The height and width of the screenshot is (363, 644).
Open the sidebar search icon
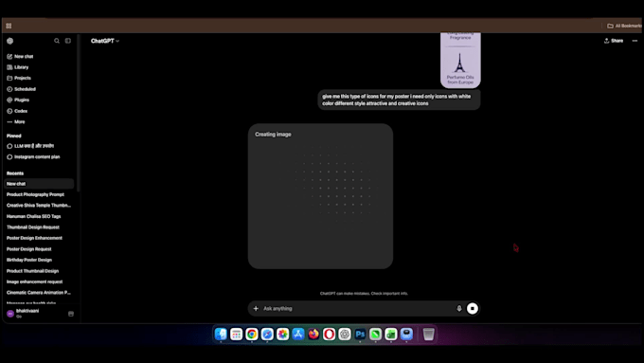point(57,41)
